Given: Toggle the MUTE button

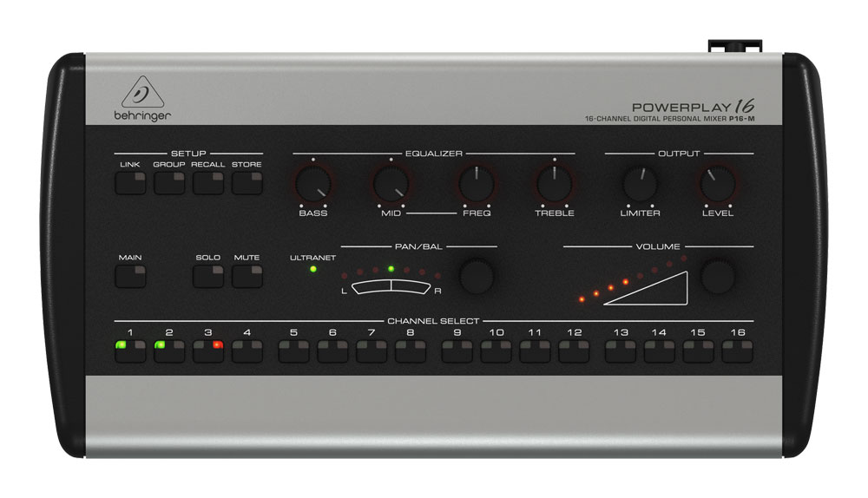Looking at the screenshot, I should (247, 276).
